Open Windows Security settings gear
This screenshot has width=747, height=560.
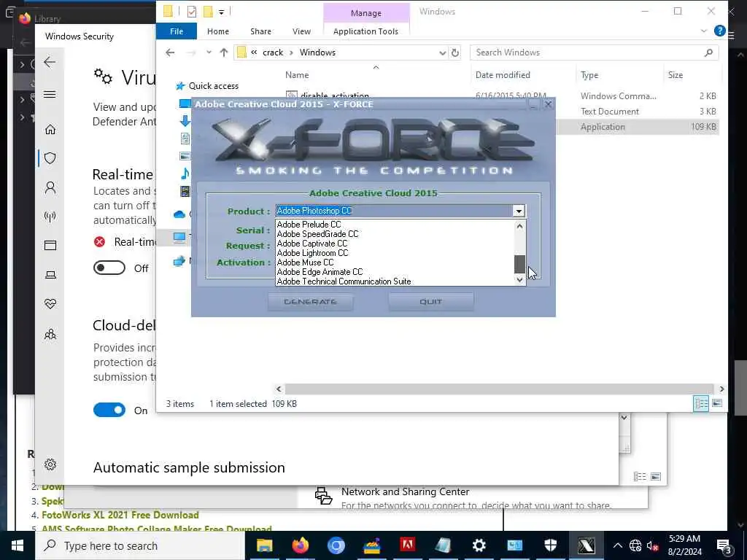50,464
